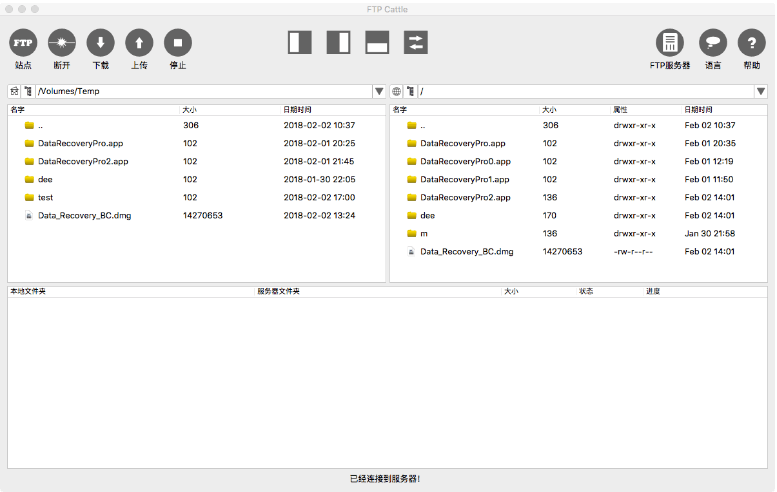Viewport: 777px width, 492px height.
Task: Click file icon of remote Data_Recovery_BC.dmg
Action: pyautogui.click(x=411, y=252)
